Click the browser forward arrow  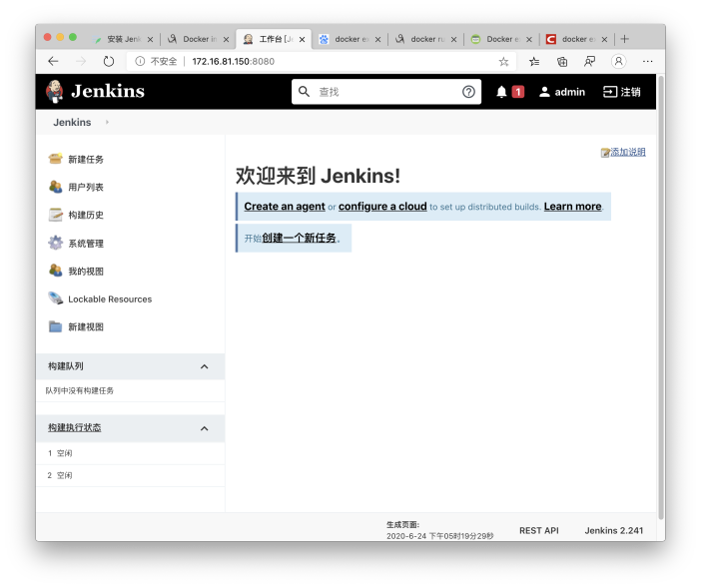(81, 61)
